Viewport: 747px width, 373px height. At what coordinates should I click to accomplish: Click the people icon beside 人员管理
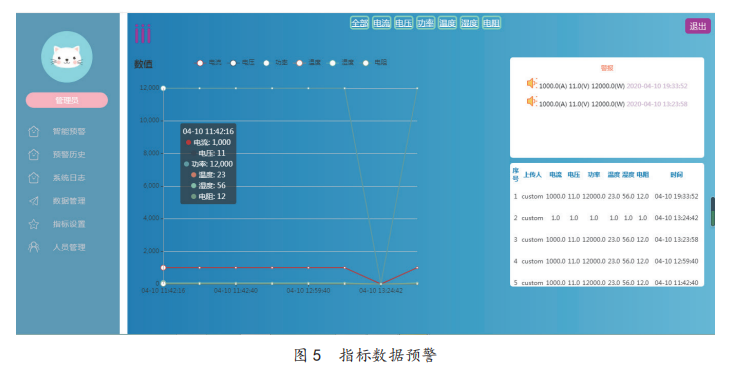[34, 247]
